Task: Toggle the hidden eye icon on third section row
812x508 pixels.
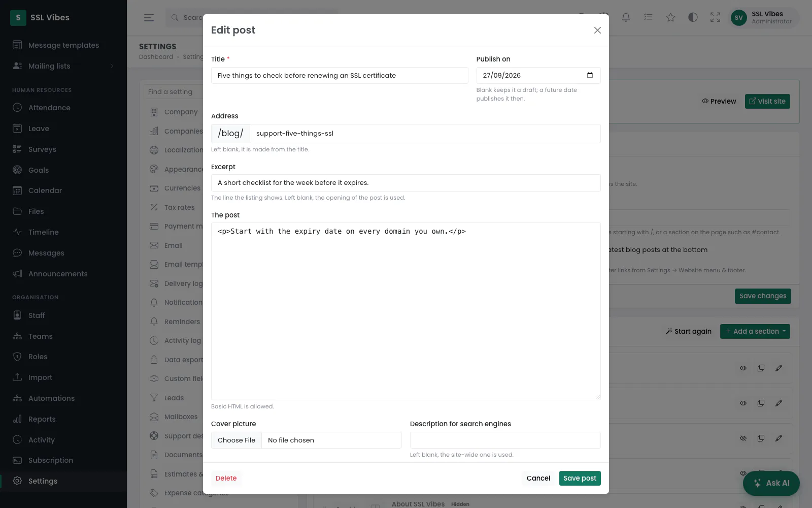Action: pos(743,438)
